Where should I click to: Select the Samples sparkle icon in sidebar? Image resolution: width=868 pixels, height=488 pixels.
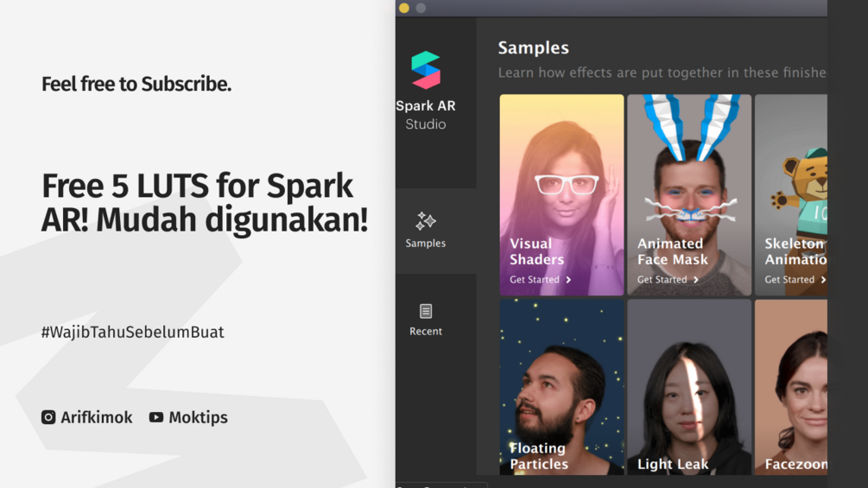click(426, 221)
